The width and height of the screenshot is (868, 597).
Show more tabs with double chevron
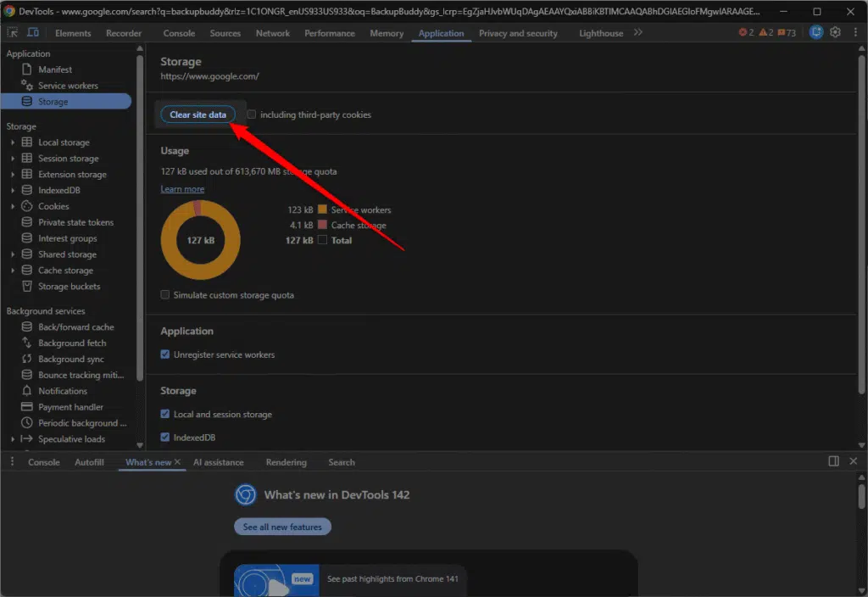tap(638, 33)
